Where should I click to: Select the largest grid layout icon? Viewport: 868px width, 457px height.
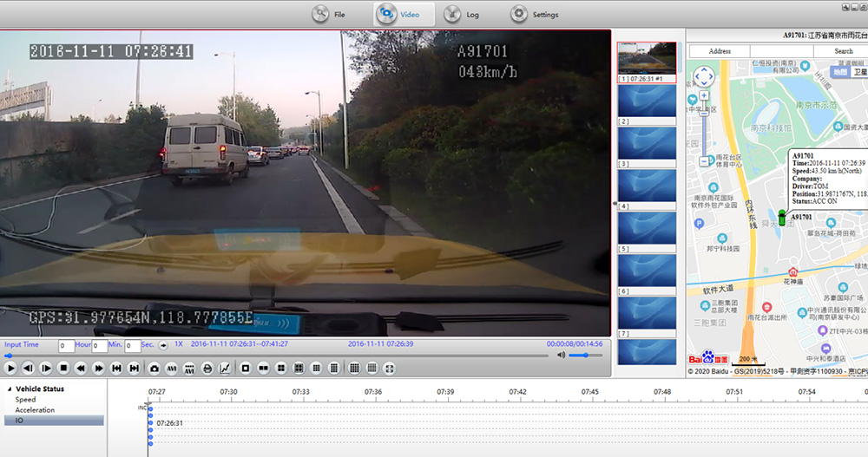coord(372,368)
